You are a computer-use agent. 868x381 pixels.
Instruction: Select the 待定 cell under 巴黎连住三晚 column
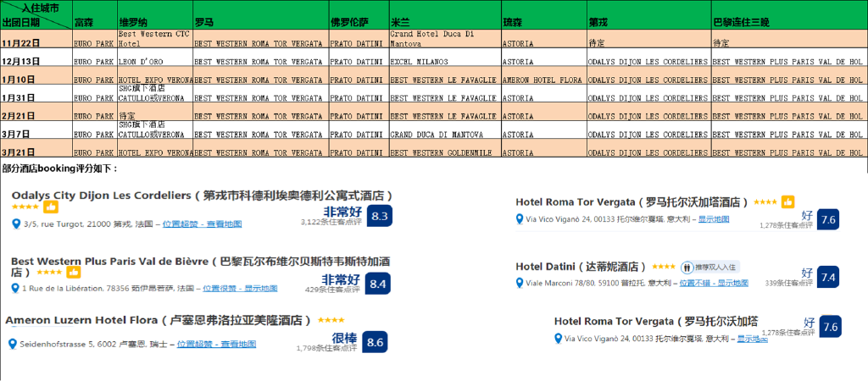pos(789,39)
